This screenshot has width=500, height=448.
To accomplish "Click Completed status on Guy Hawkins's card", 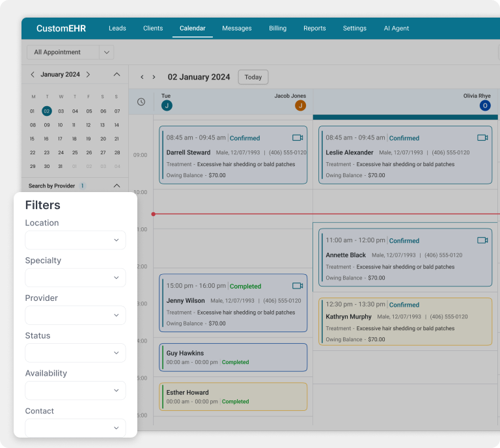I will 235,362.
